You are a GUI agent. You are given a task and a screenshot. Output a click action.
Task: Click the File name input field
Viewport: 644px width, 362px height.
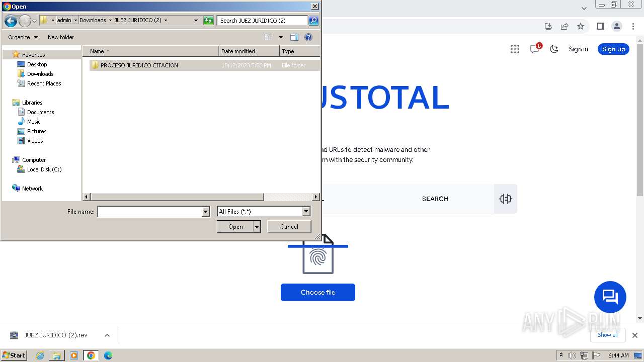pyautogui.click(x=150, y=212)
